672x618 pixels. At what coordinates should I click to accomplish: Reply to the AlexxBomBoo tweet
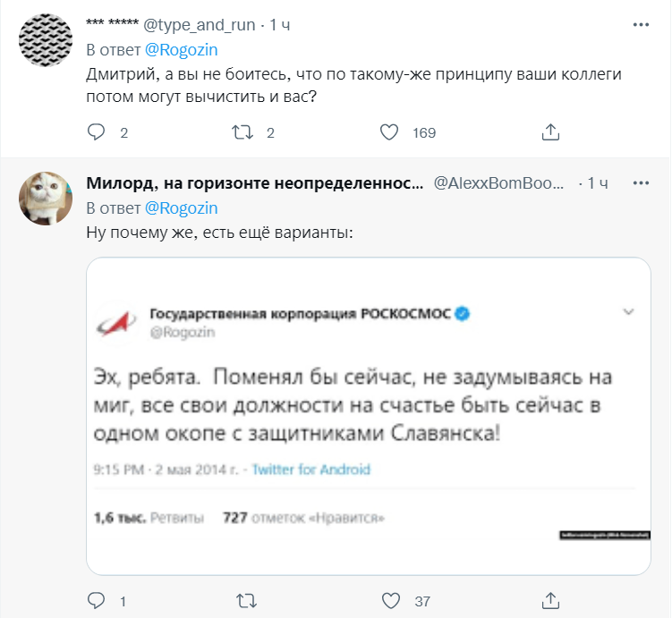pyautogui.click(x=97, y=600)
